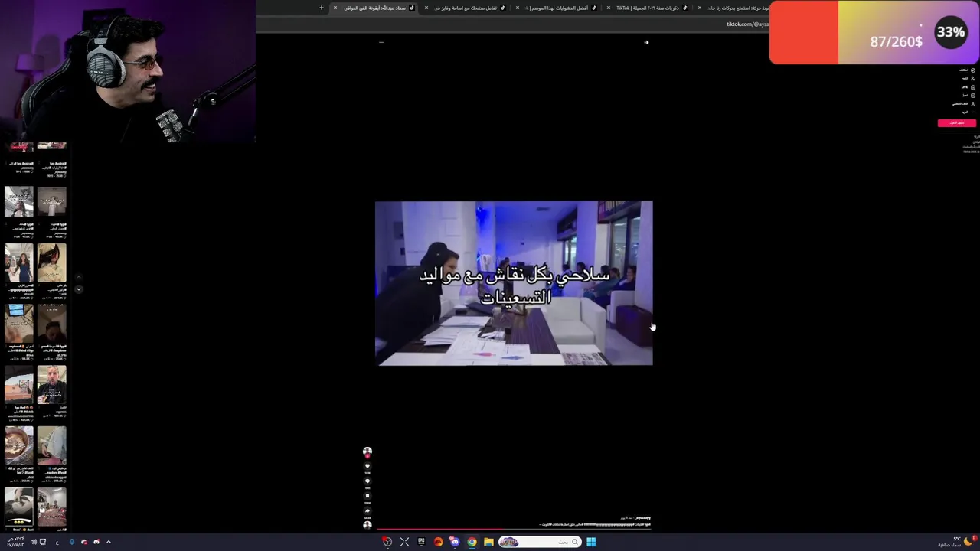Open the food bowl thumbnail at left edge
The width and height of the screenshot is (980, 551).
(x=19, y=445)
